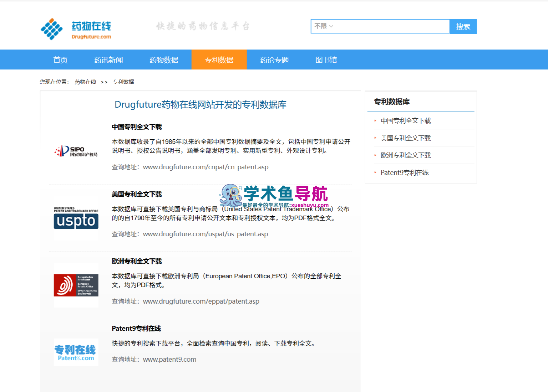Click 药物在线 breadcrumb link
548x392 pixels.
click(85, 82)
